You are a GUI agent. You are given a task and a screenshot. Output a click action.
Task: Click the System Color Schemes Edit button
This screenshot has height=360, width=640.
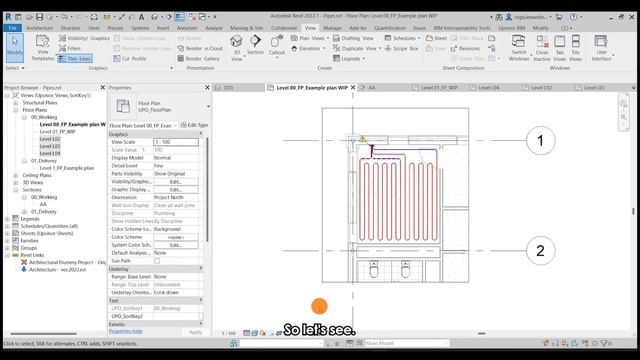coord(176,245)
